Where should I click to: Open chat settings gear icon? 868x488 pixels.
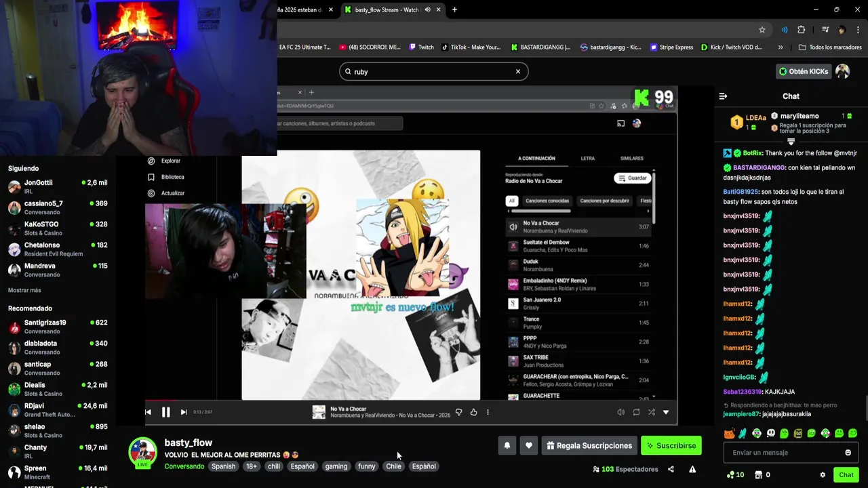823,475
